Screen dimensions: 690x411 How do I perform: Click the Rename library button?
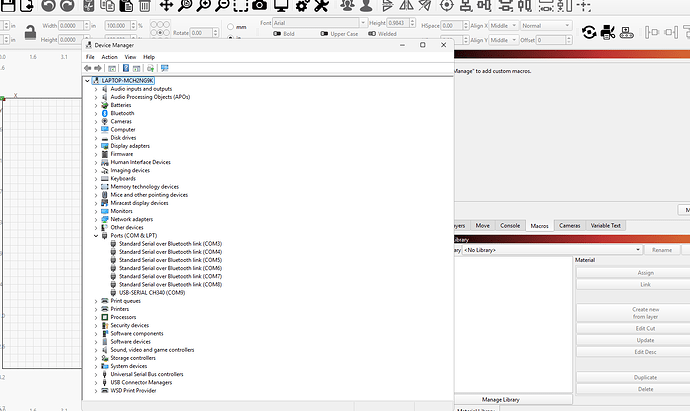tap(662, 250)
